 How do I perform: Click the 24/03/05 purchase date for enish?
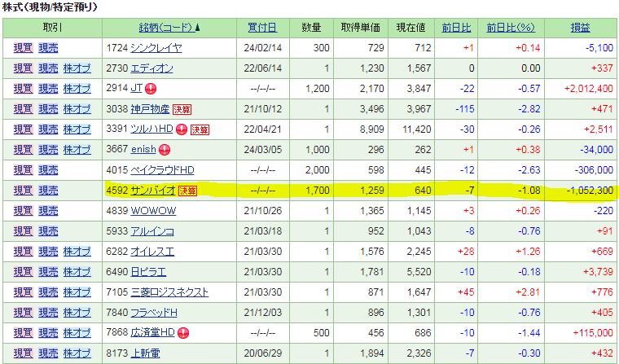262,150
